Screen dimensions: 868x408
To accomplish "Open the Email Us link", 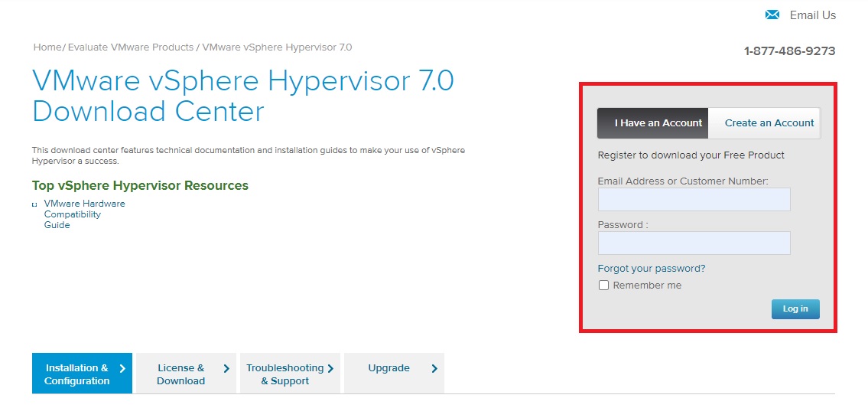I will coord(813,15).
